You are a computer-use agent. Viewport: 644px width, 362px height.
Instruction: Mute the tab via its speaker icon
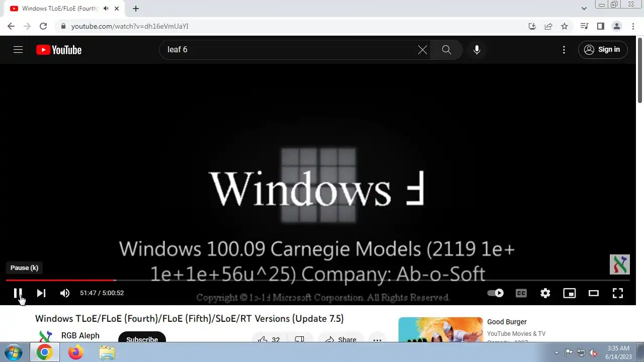coord(106,9)
